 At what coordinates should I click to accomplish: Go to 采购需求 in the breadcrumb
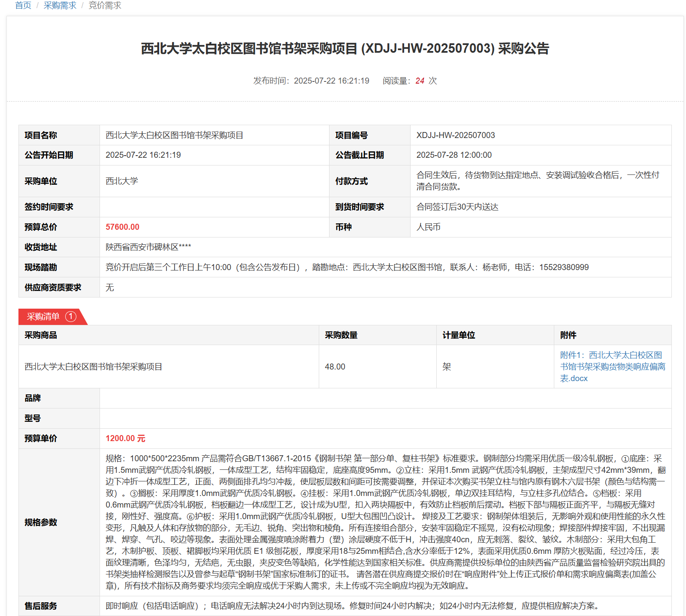(60, 6)
